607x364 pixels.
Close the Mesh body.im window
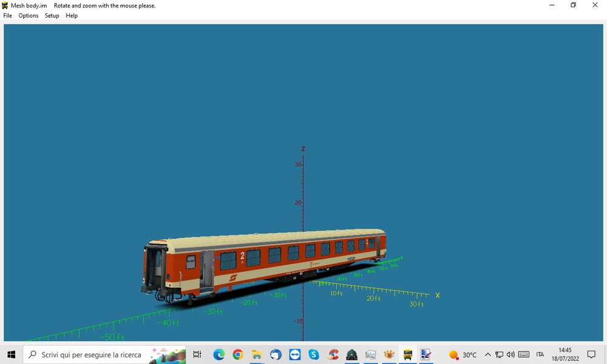pos(595,5)
